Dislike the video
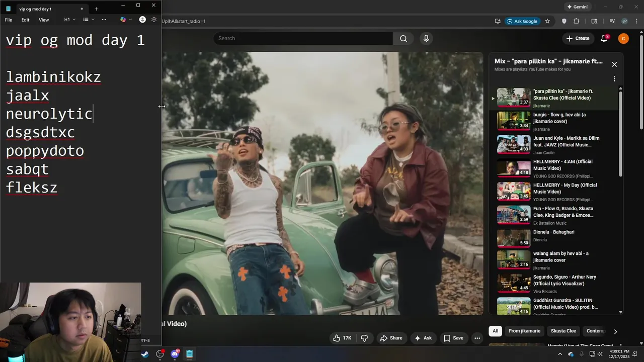 point(365,338)
